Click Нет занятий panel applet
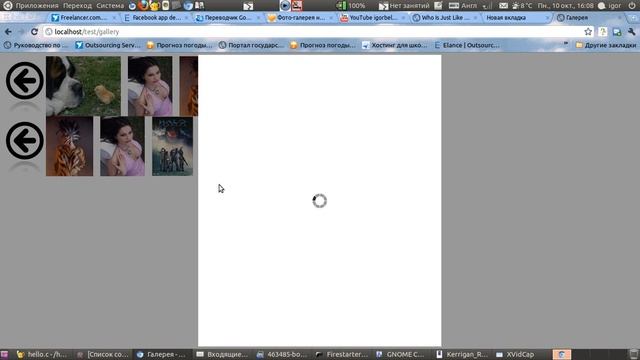This screenshot has height=360, width=640. pyautogui.click(x=404, y=6)
